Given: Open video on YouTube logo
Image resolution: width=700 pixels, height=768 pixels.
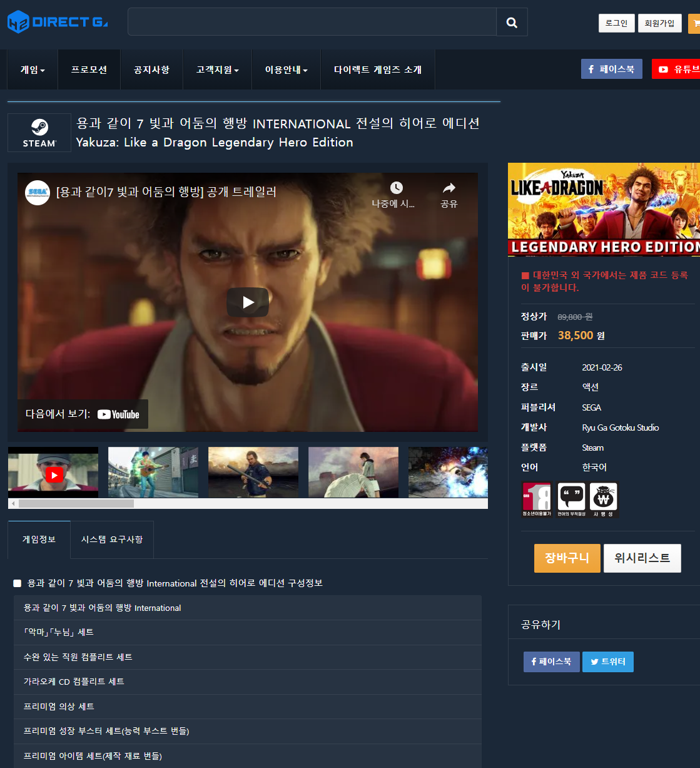Looking at the screenshot, I should tap(118, 414).
